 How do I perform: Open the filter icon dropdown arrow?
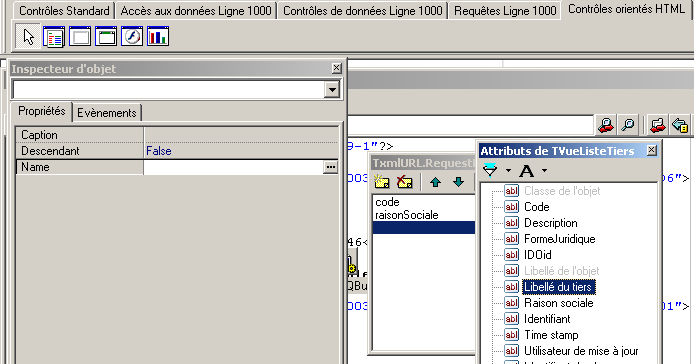tap(508, 170)
